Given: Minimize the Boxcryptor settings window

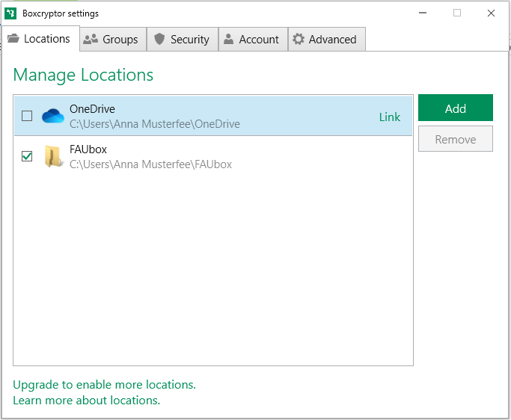Looking at the screenshot, I should (x=423, y=13).
